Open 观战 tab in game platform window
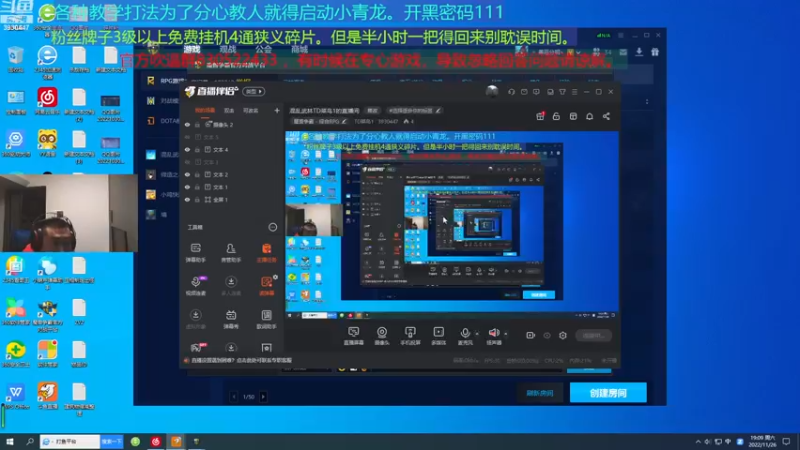This screenshot has height=450, width=800. (228, 49)
